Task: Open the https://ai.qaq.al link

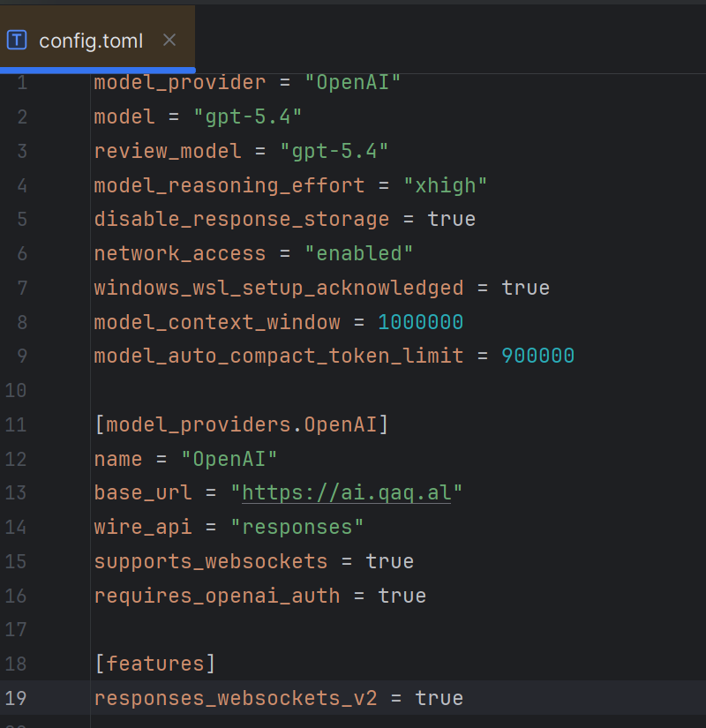Action: 347,492
